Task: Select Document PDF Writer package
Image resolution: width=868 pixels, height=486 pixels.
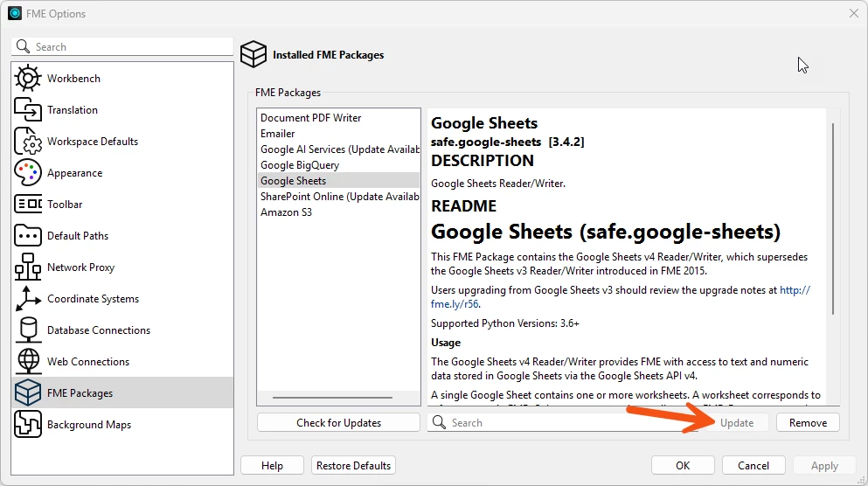Action: (x=338, y=117)
